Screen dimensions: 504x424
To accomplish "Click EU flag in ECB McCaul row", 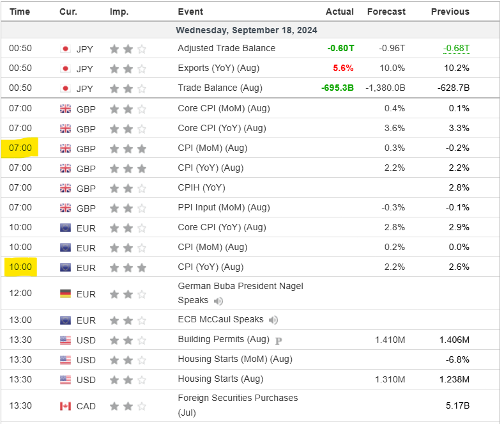I will 65,320.
